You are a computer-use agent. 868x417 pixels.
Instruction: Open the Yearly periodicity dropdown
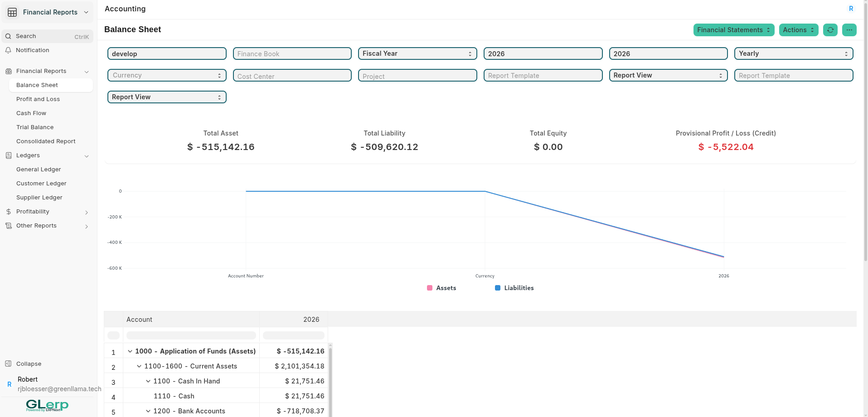click(x=793, y=53)
